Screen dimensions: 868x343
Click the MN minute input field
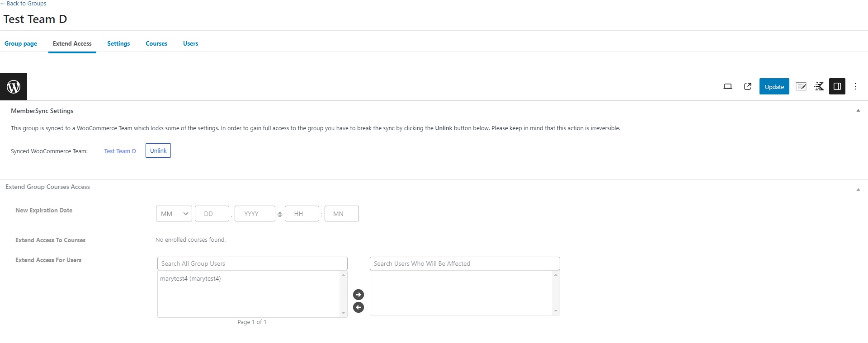[x=342, y=214]
